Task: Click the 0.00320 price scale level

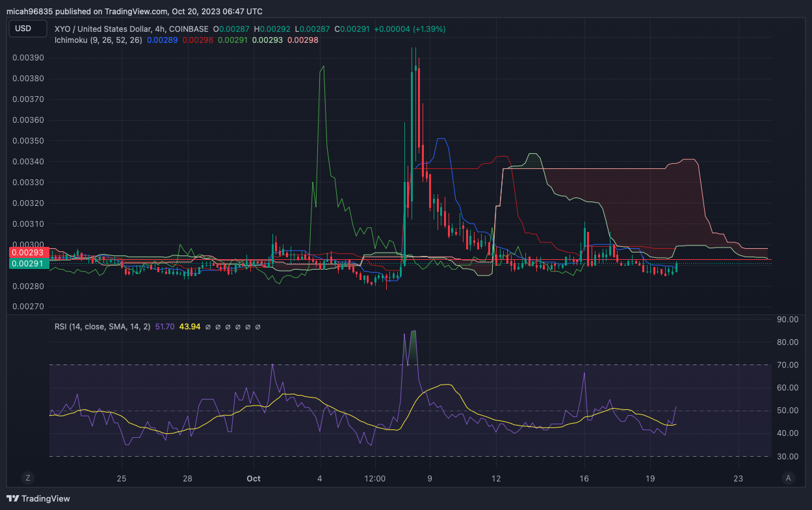Action: [28, 203]
